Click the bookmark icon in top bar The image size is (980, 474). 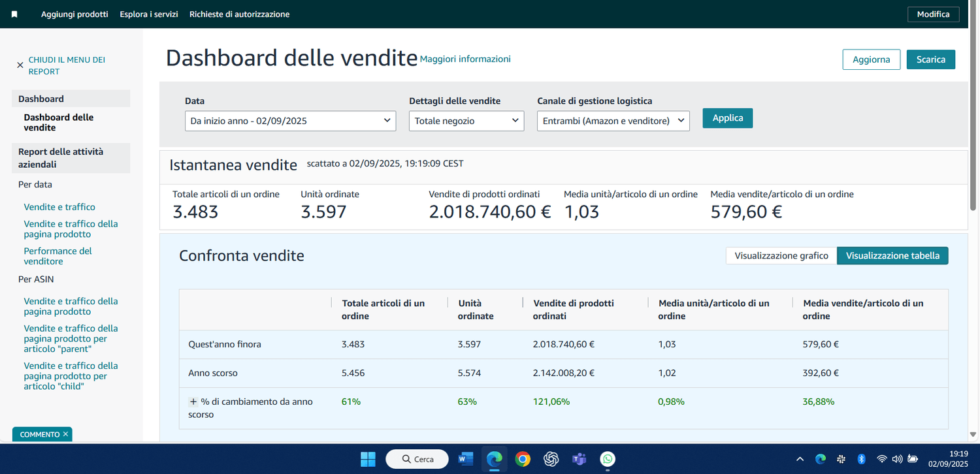coord(14,14)
